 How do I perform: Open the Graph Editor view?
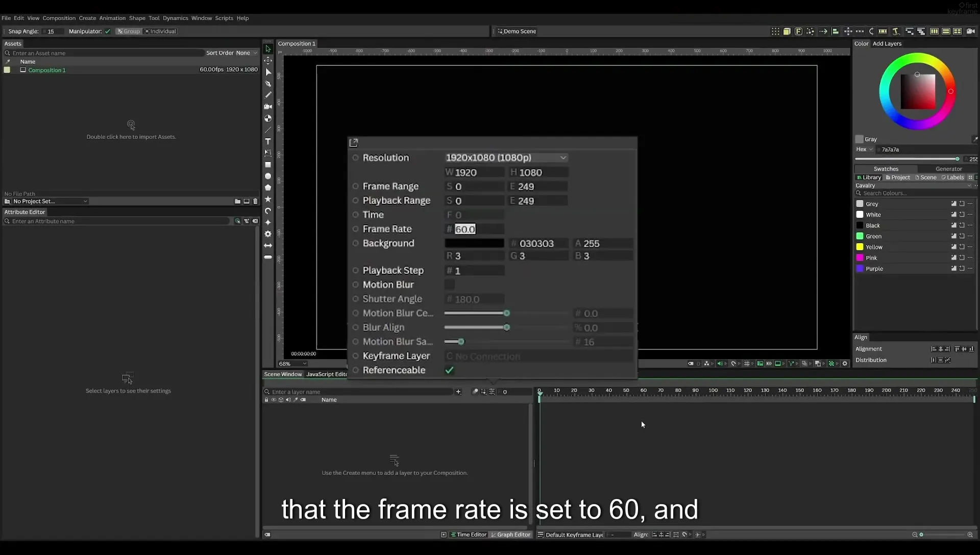tap(510, 535)
